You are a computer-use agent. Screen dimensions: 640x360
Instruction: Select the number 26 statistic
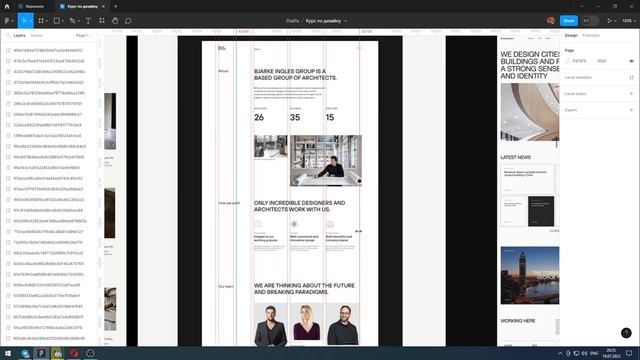259,118
